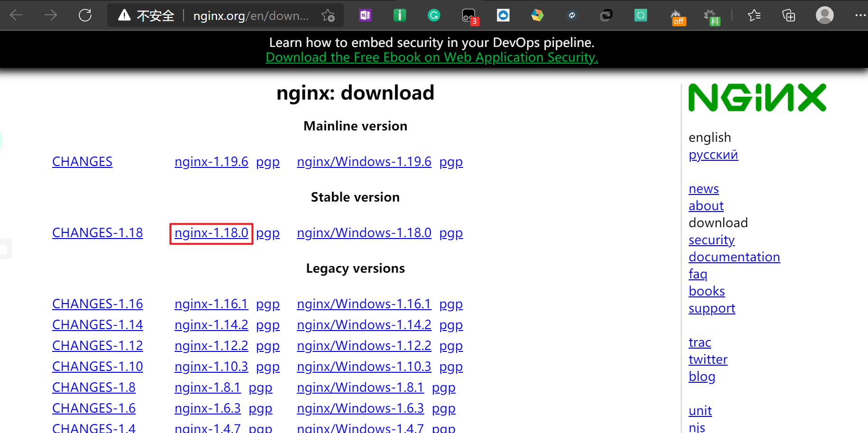Click the not-secure warning triangle icon
The image size is (868, 433).
(x=124, y=15)
